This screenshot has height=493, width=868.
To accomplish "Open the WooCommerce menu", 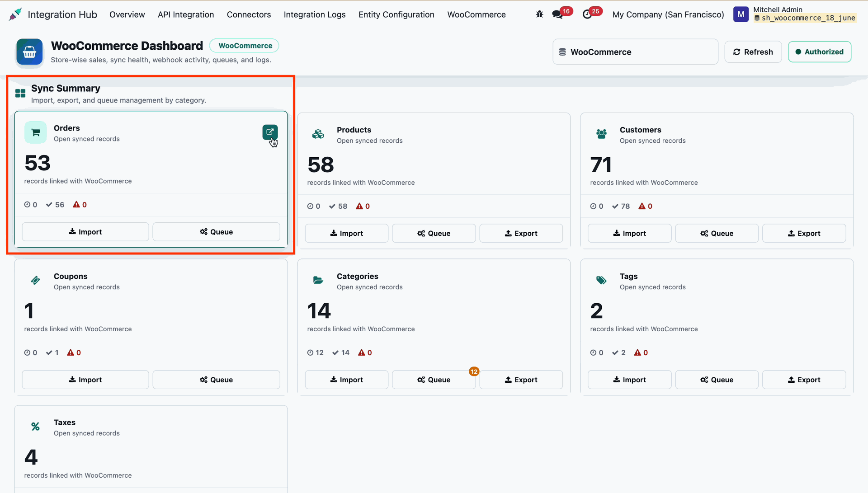I will (x=476, y=14).
